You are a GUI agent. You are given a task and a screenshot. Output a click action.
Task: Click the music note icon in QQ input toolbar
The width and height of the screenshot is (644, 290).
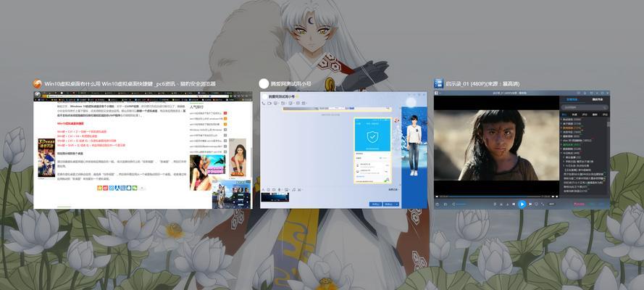click(294, 190)
